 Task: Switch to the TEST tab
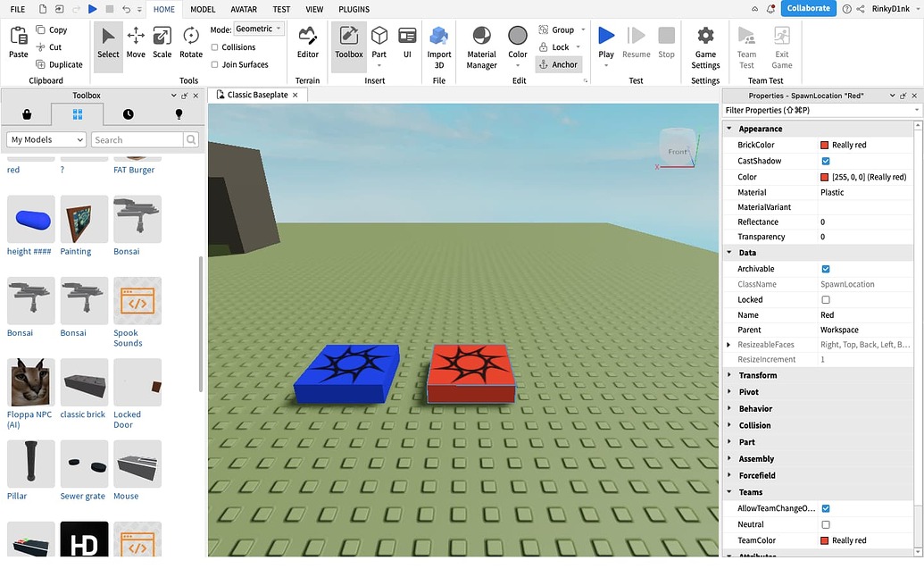click(281, 10)
